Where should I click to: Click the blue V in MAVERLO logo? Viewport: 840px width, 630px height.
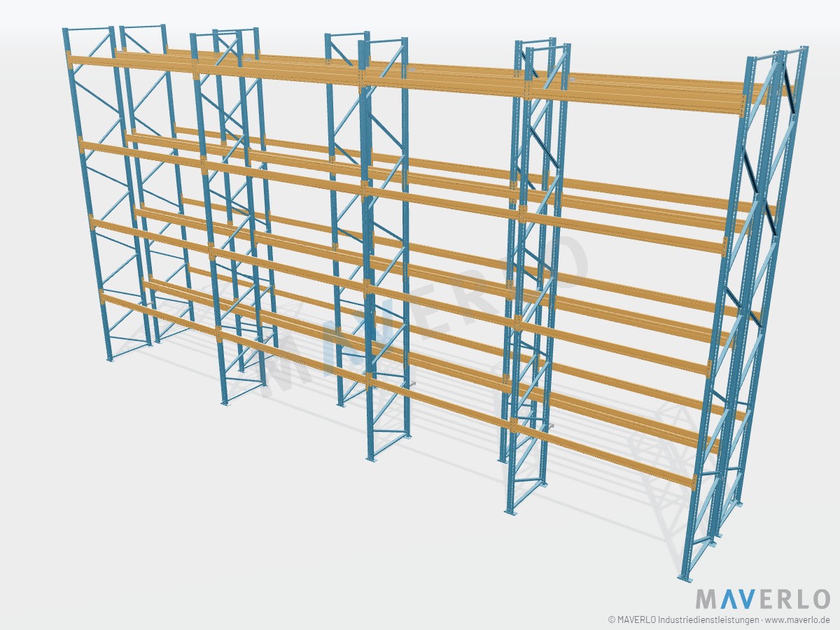(748, 599)
